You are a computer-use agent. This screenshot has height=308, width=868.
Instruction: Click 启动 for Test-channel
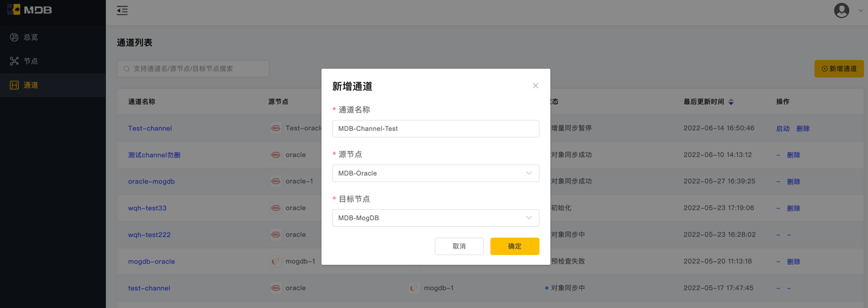(783, 129)
